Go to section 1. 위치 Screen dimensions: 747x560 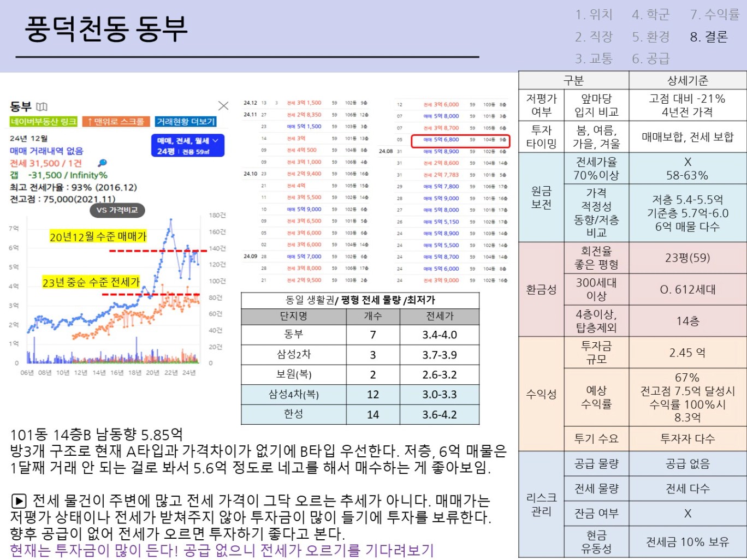click(594, 15)
